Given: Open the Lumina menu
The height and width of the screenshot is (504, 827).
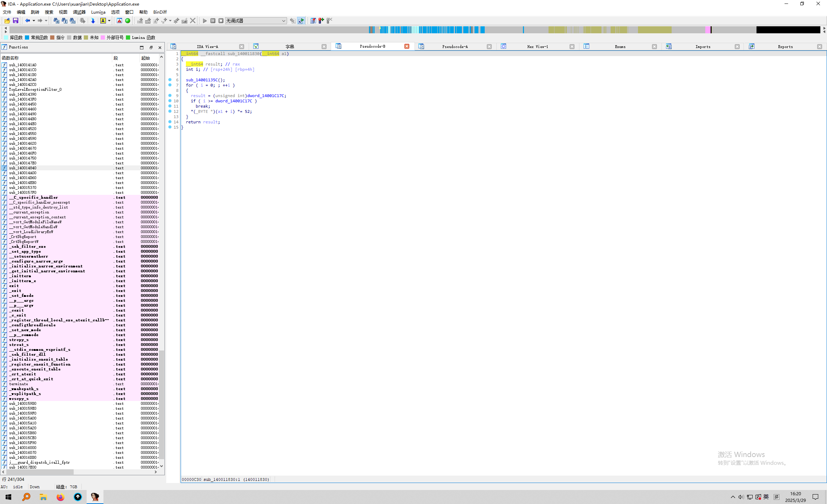Looking at the screenshot, I should [98, 12].
